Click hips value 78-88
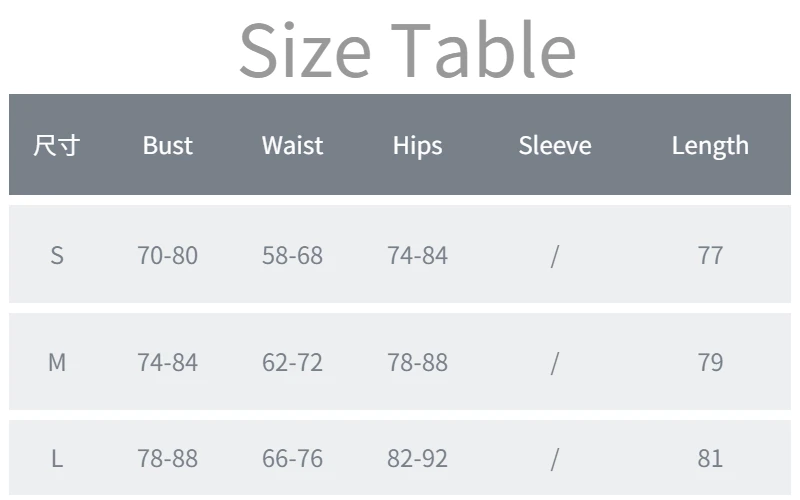Image resolution: width=800 pixels, height=500 pixels. (x=417, y=362)
